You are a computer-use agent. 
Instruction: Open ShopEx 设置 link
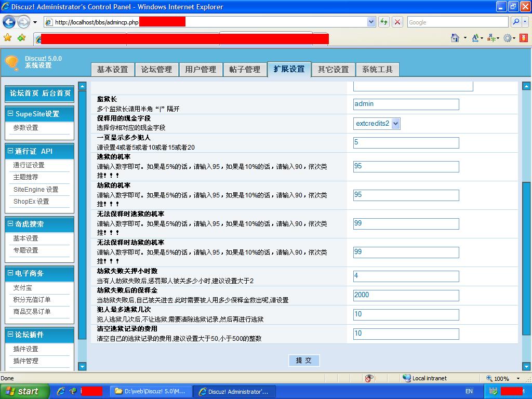pos(31,202)
